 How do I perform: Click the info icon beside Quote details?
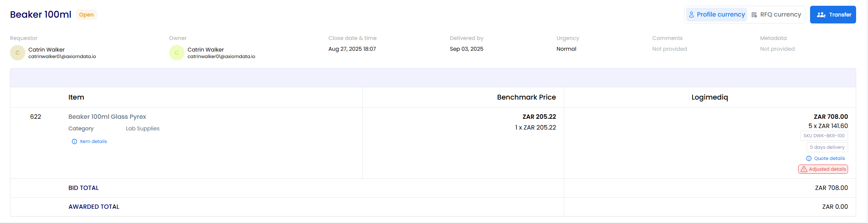pos(809,158)
